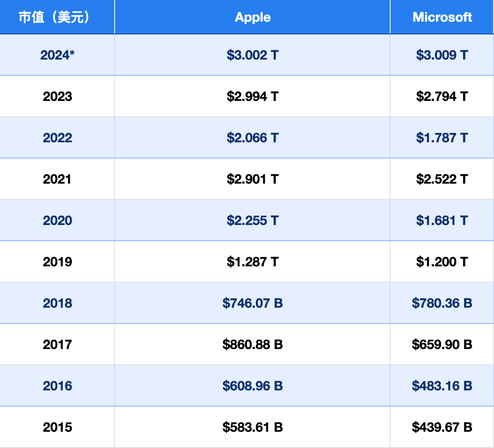Click the Apple column header
The image size is (494, 448).
click(252, 17)
